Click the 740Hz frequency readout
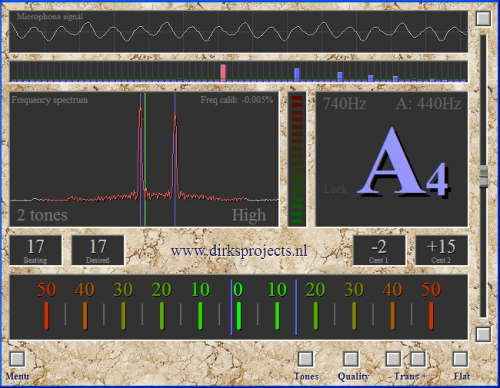Viewport: 500px width, 388px height. click(344, 104)
